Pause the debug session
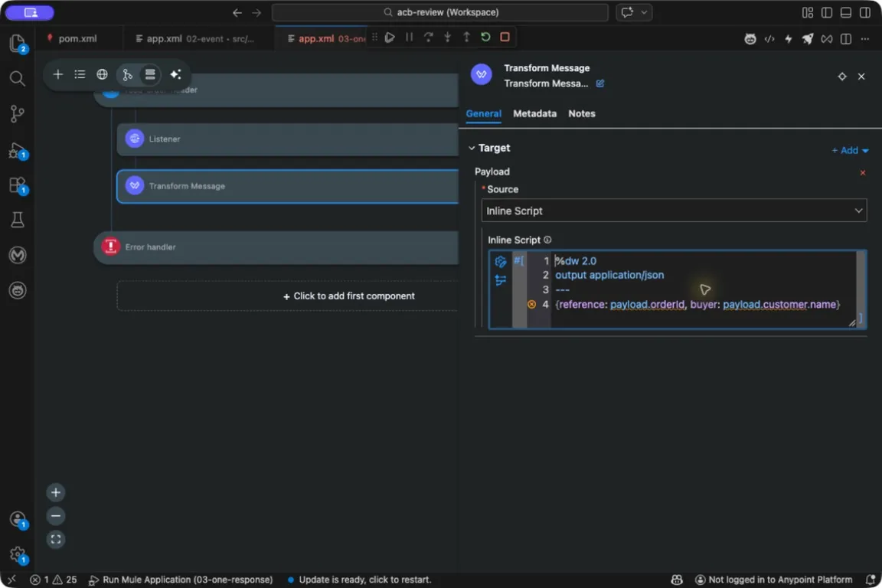 click(x=409, y=38)
